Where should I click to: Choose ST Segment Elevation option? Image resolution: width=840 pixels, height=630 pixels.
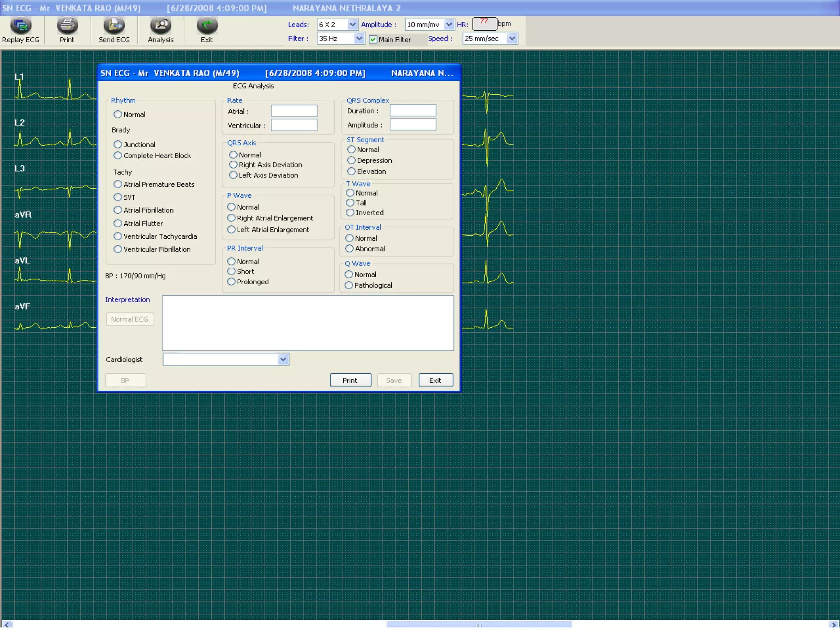[352, 171]
